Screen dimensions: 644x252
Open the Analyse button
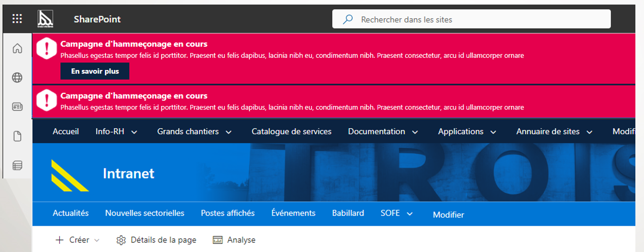pyautogui.click(x=234, y=240)
